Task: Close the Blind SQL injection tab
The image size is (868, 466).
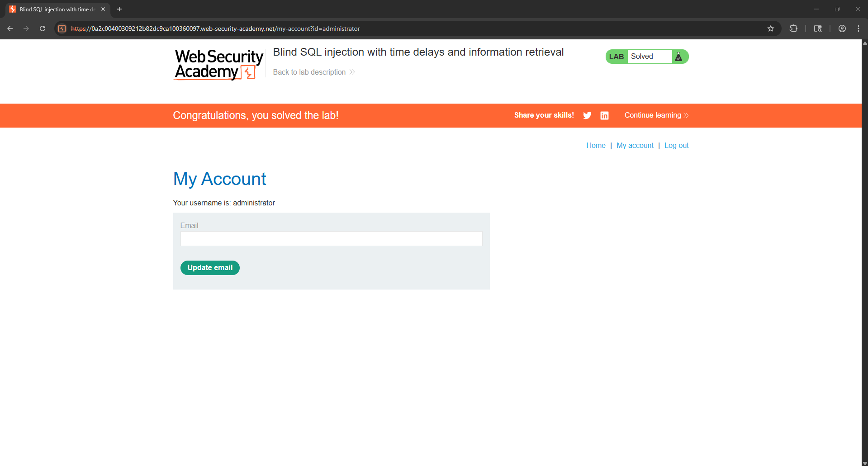Action: pyautogui.click(x=103, y=9)
